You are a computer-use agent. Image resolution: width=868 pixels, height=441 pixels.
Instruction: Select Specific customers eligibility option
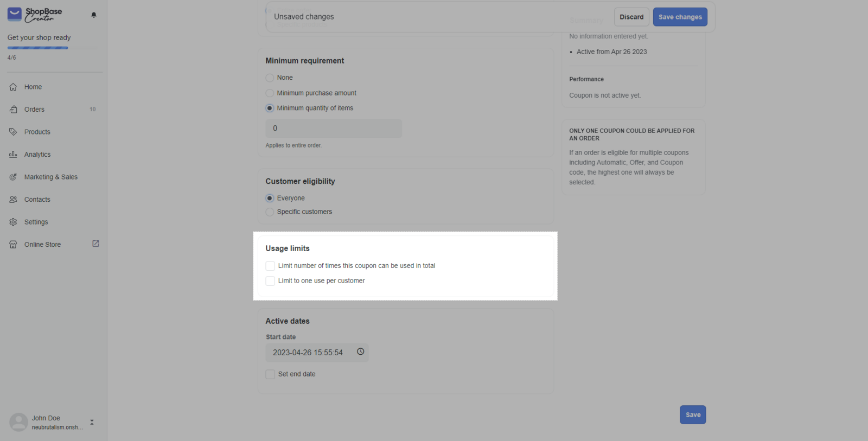pyautogui.click(x=270, y=212)
